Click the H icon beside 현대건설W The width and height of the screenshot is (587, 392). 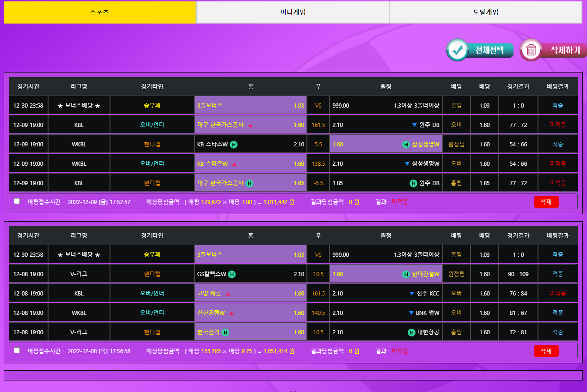click(x=406, y=274)
